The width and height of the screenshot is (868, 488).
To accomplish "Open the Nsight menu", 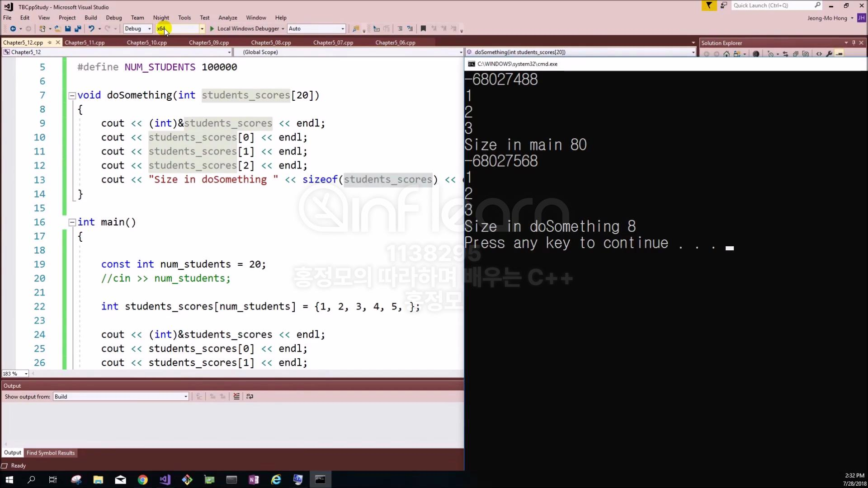I will (x=161, y=18).
